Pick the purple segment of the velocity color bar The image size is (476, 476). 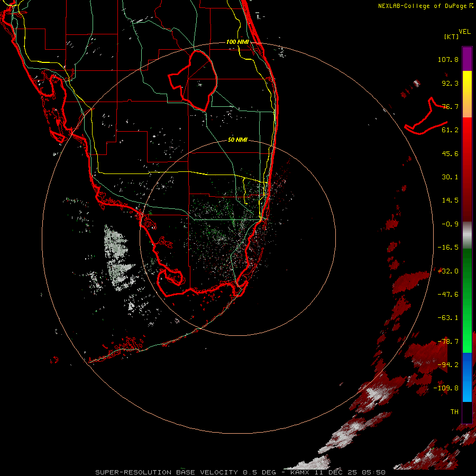click(x=467, y=59)
